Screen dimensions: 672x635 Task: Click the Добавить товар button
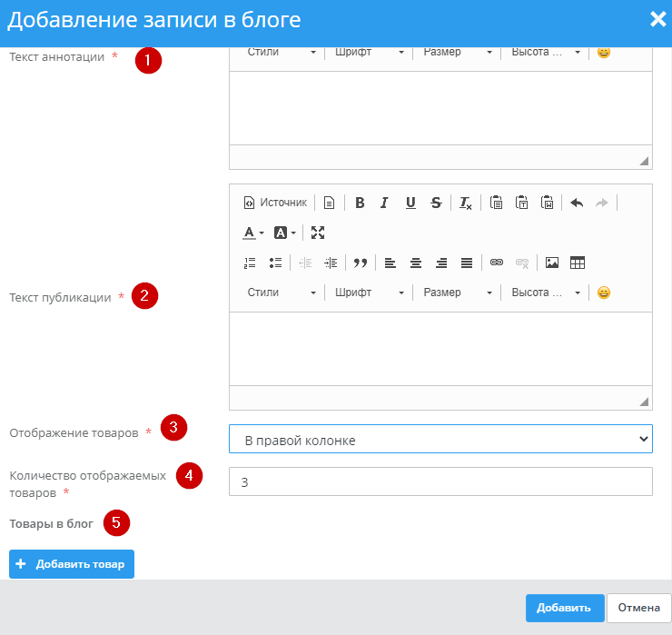tap(72, 564)
